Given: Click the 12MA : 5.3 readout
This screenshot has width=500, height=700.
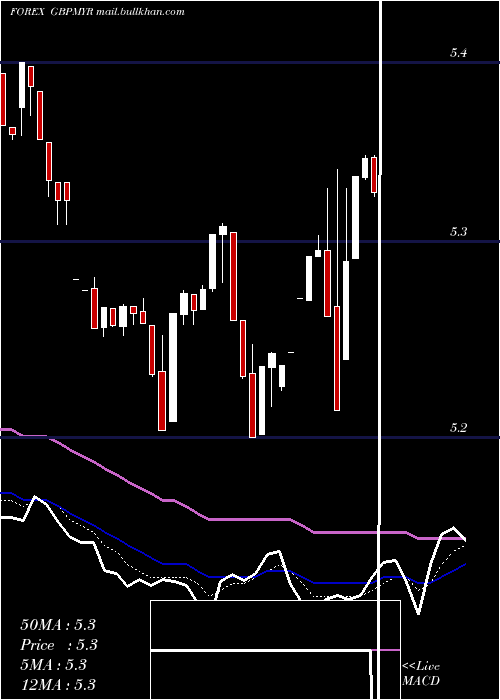Looking at the screenshot, I should tap(58, 684).
